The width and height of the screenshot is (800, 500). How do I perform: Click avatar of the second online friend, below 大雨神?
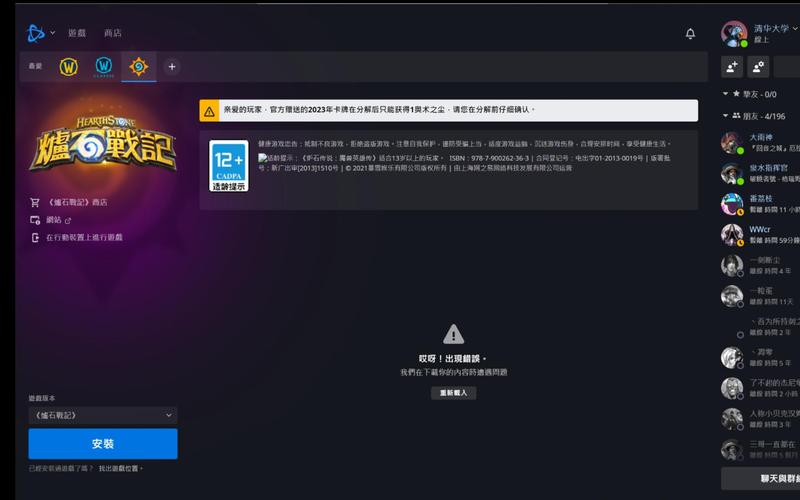pyautogui.click(x=732, y=173)
